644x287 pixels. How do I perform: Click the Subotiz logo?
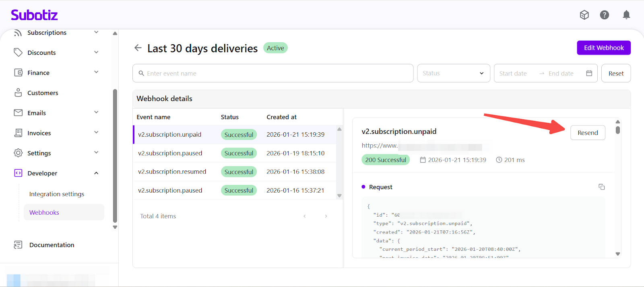tap(34, 15)
